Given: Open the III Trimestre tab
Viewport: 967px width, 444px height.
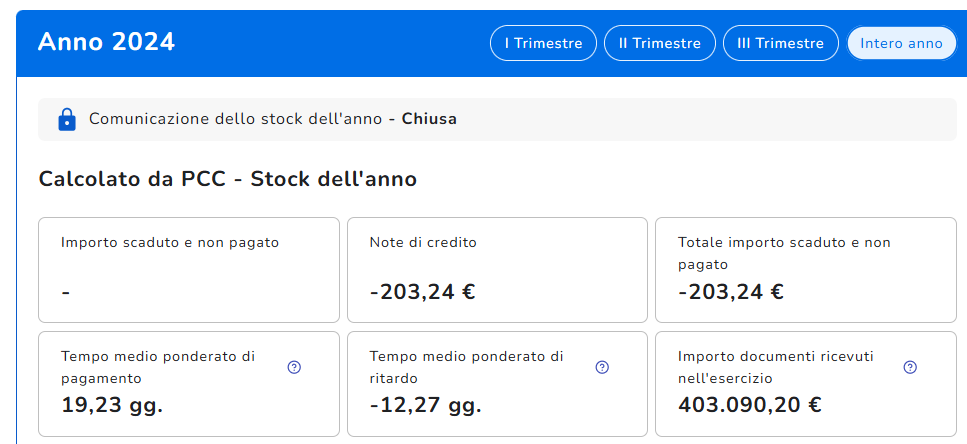Looking at the screenshot, I should [x=780, y=43].
